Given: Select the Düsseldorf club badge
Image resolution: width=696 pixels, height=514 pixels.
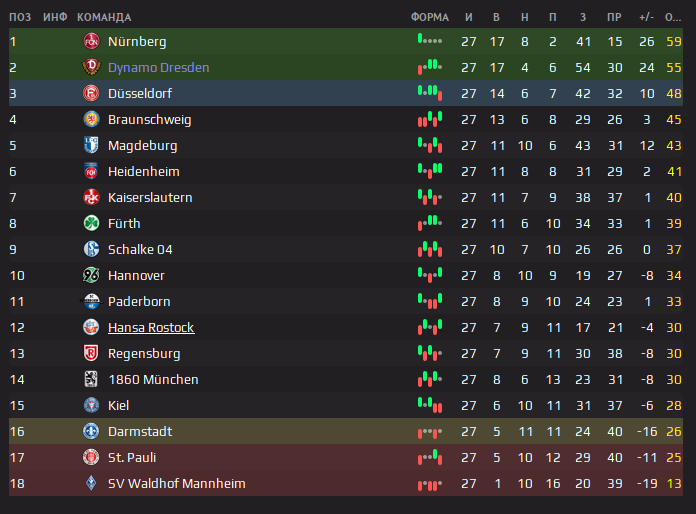Looking at the screenshot, I should pyautogui.click(x=91, y=93).
